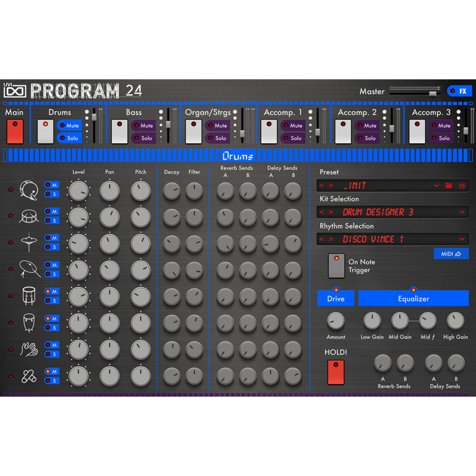The image size is (476, 476).
Task: Click the cymbal row red LED
Action: (11, 269)
